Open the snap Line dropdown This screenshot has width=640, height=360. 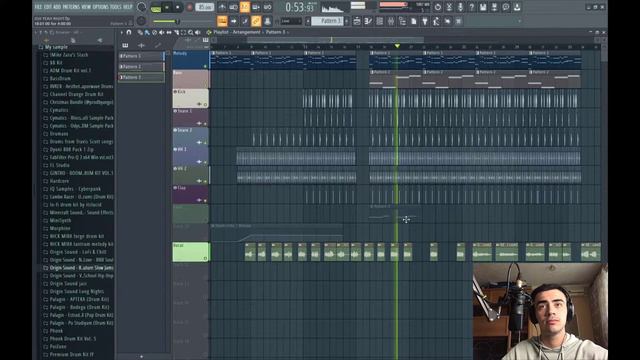(x=291, y=21)
